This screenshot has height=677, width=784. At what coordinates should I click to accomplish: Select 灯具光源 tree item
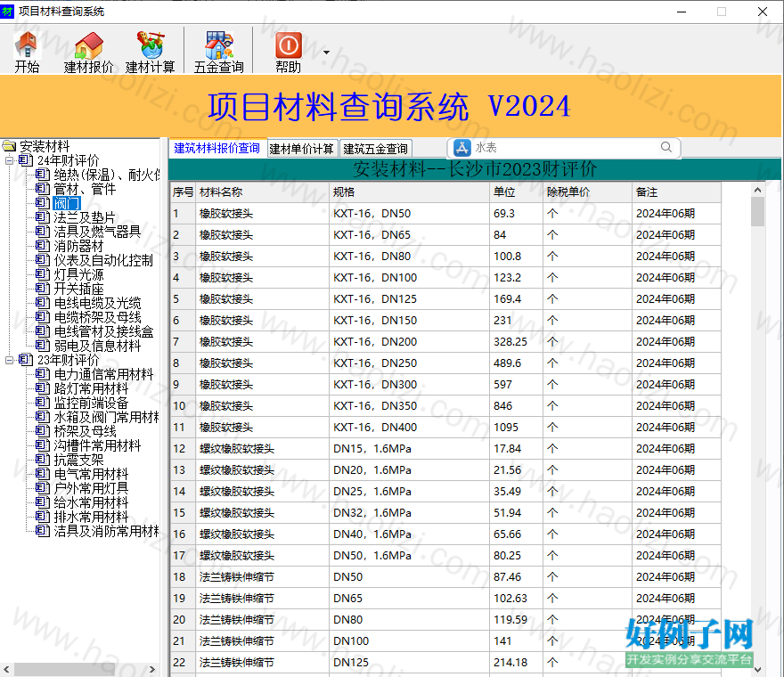[x=78, y=274]
